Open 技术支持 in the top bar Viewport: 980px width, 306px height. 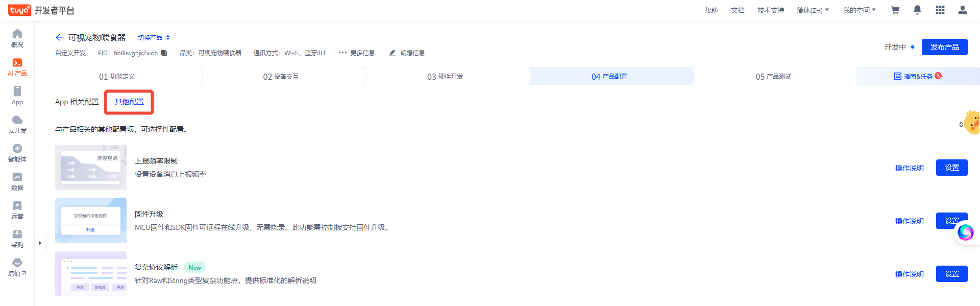tap(771, 10)
